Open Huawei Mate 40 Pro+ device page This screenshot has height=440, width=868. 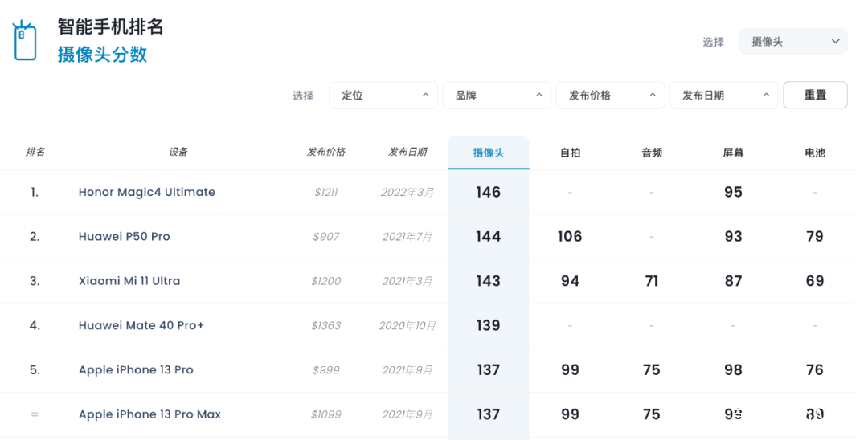141,325
